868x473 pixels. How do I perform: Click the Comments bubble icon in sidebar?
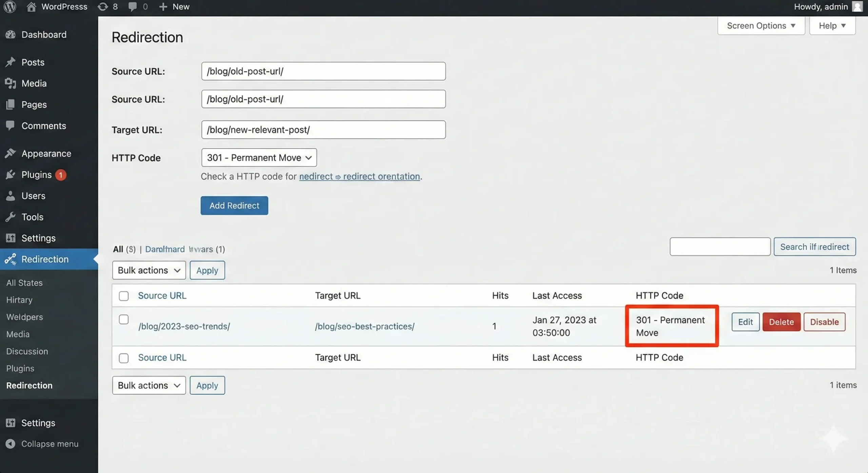(11, 125)
